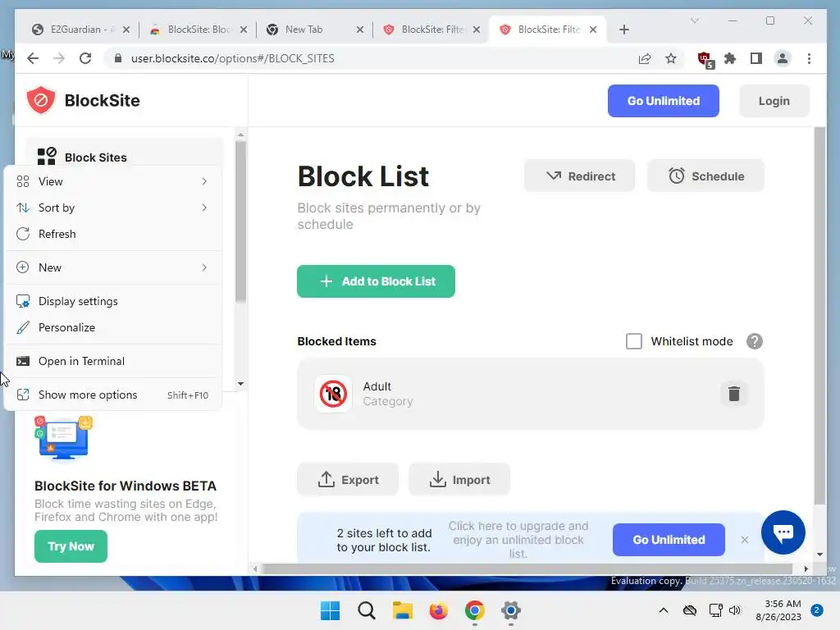Expand the Sort by submenu
The width and height of the screenshot is (840, 630).
tap(113, 208)
